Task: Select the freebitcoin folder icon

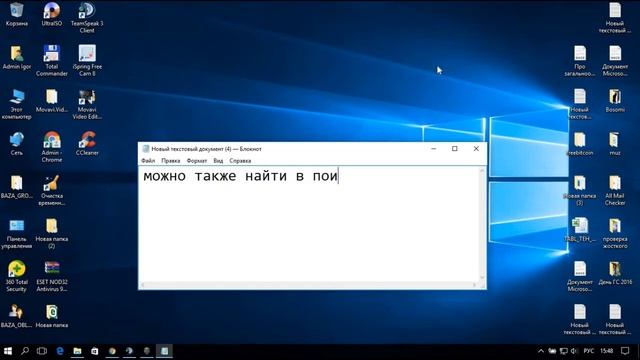Action: [x=580, y=144]
